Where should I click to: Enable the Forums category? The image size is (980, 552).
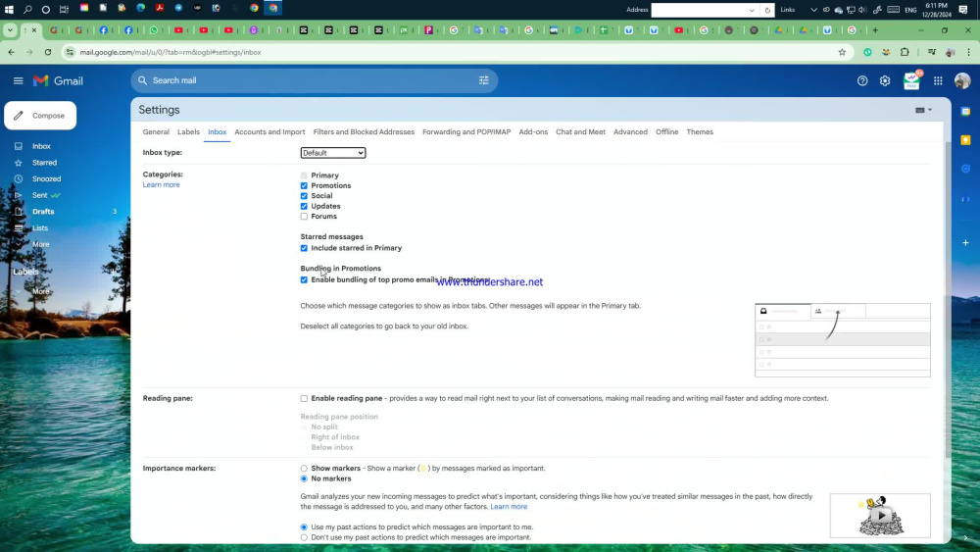pyautogui.click(x=304, y=217)
